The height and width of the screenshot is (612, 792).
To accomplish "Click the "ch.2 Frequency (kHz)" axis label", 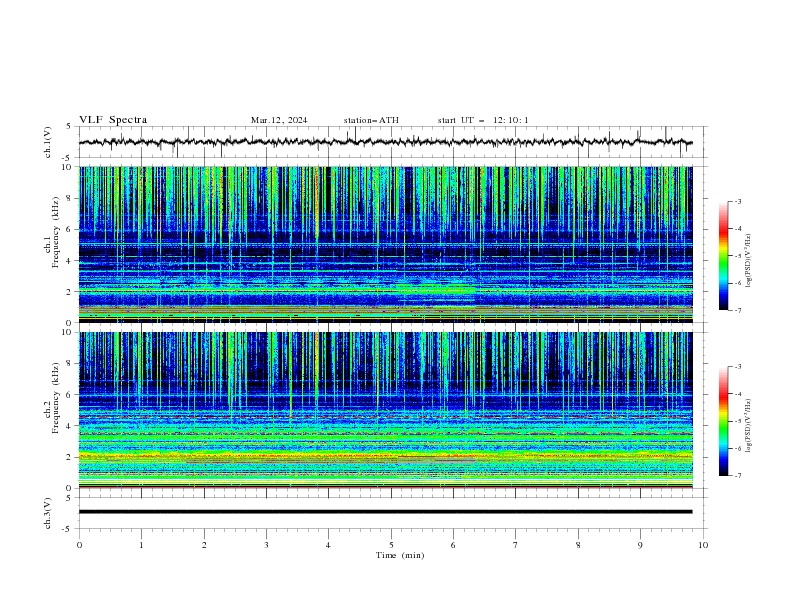I will tap(52, 397).
